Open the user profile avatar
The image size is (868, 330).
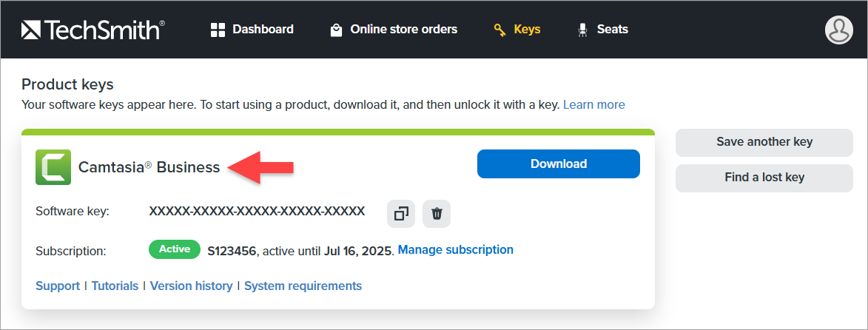839,30
